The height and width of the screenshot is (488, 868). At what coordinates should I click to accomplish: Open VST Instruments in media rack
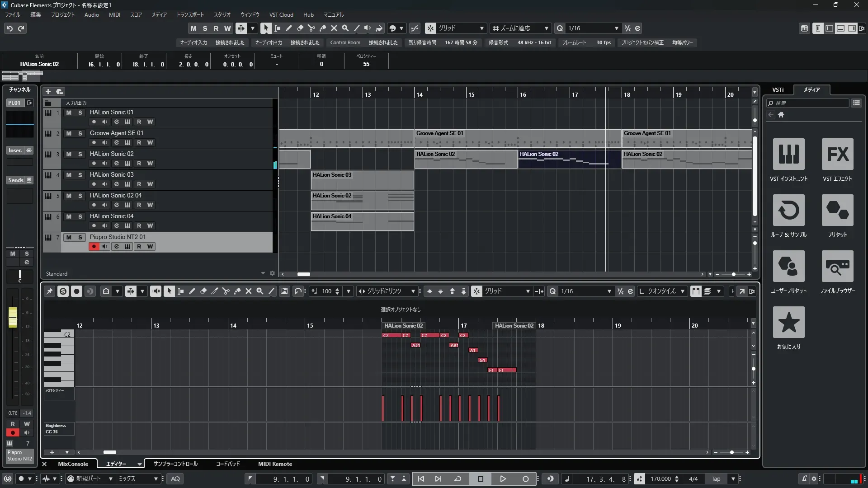788,154
